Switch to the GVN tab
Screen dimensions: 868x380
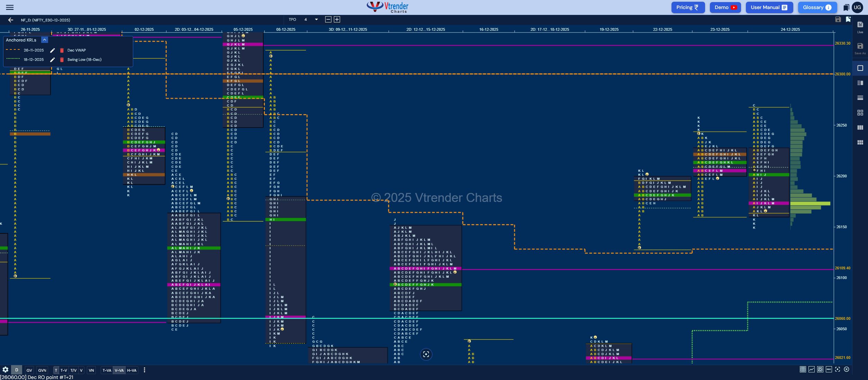coord(42,370)
